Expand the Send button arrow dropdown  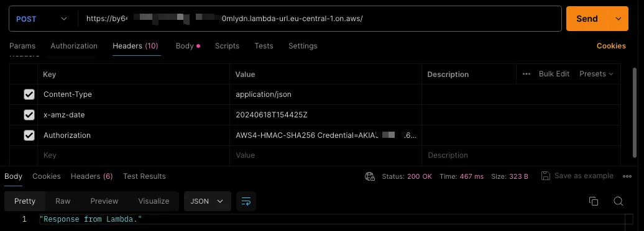pyautogui.click(x=619, y=19)
